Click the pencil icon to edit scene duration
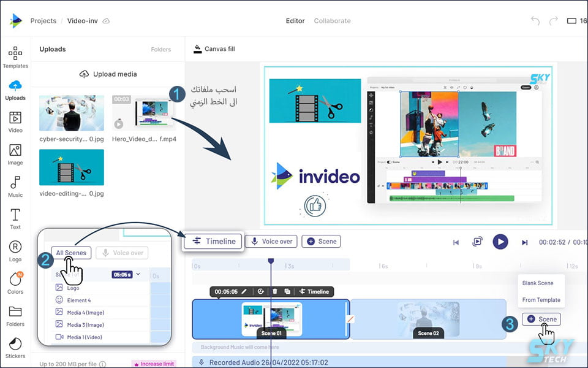Screen dimensions: 588x368 pos(244,291)
